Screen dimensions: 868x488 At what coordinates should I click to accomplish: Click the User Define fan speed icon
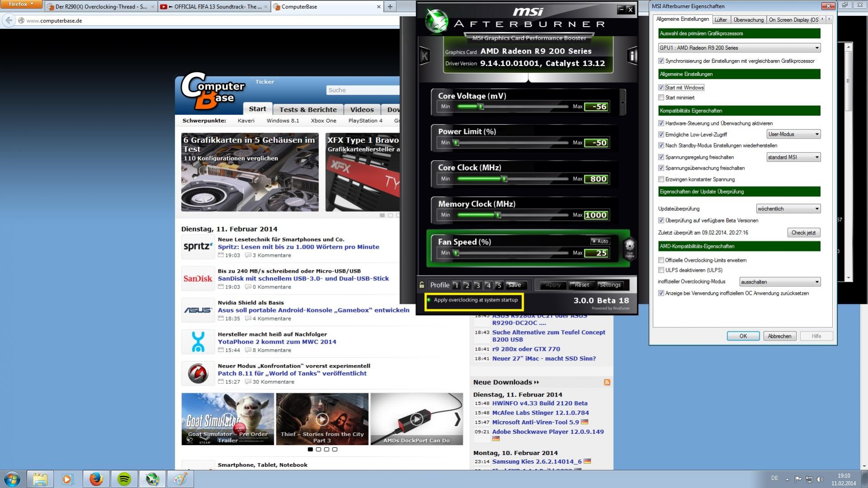coord(630,248)
